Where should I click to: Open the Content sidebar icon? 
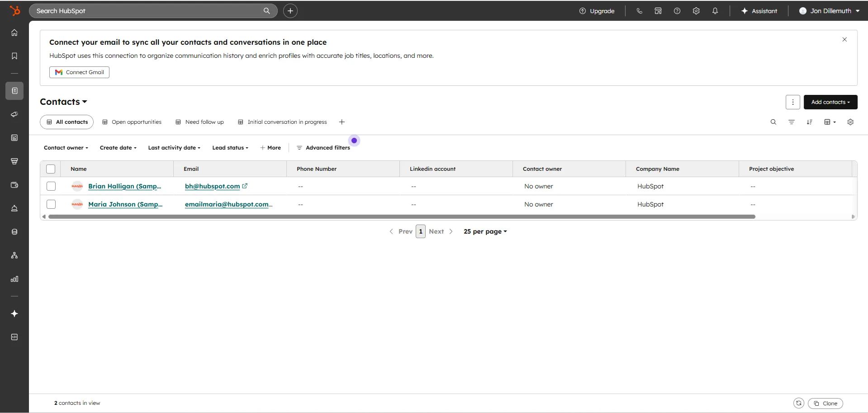pos(14,138)
